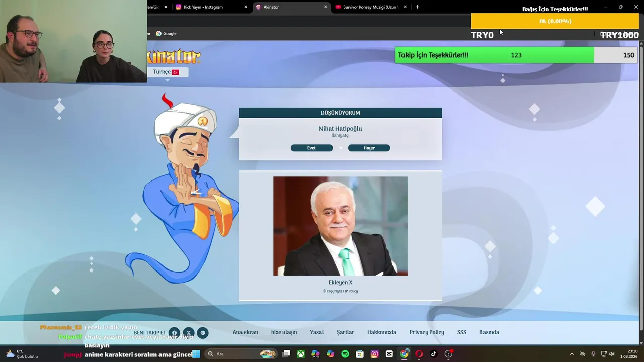Image resolution: width=644 pixels, height=362 pixels.
Task: Open the Hakkımızda footer link
Action: pyautogui.click(x=382, y=332)
